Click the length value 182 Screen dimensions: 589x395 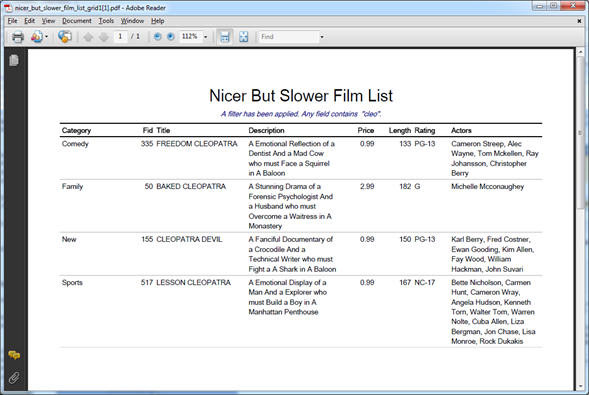coord(405,186)
